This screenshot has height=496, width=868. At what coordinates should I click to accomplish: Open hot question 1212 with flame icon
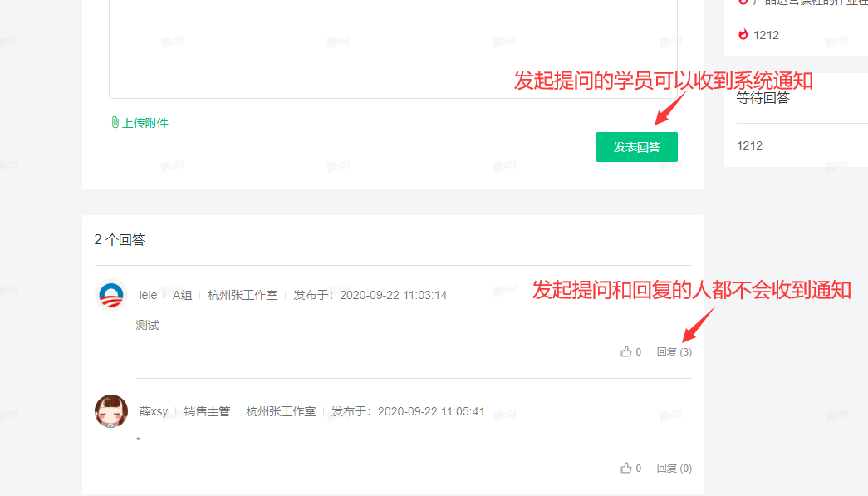766,35
